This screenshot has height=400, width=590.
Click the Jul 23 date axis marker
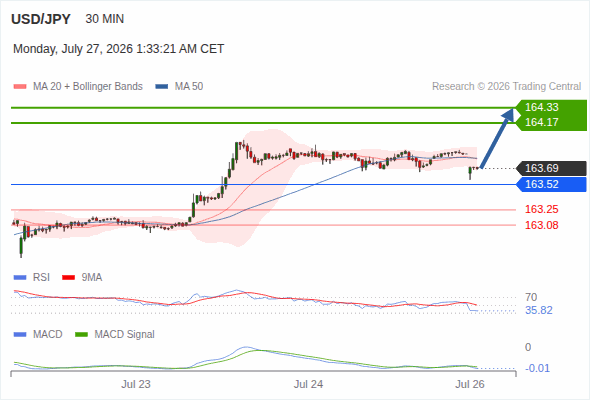135,384
